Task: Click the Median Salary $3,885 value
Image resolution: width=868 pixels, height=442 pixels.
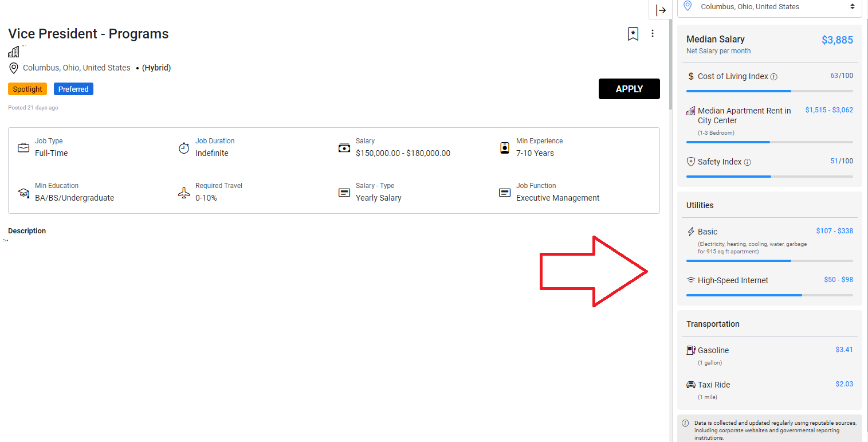Action: coord(837,40)
